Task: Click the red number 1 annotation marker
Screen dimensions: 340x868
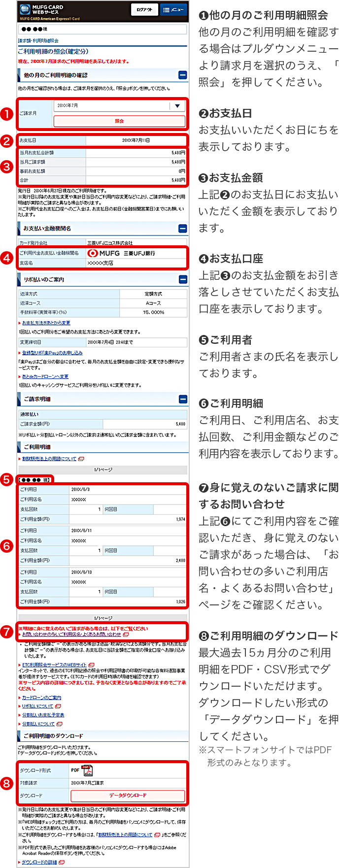Action: 6,114
